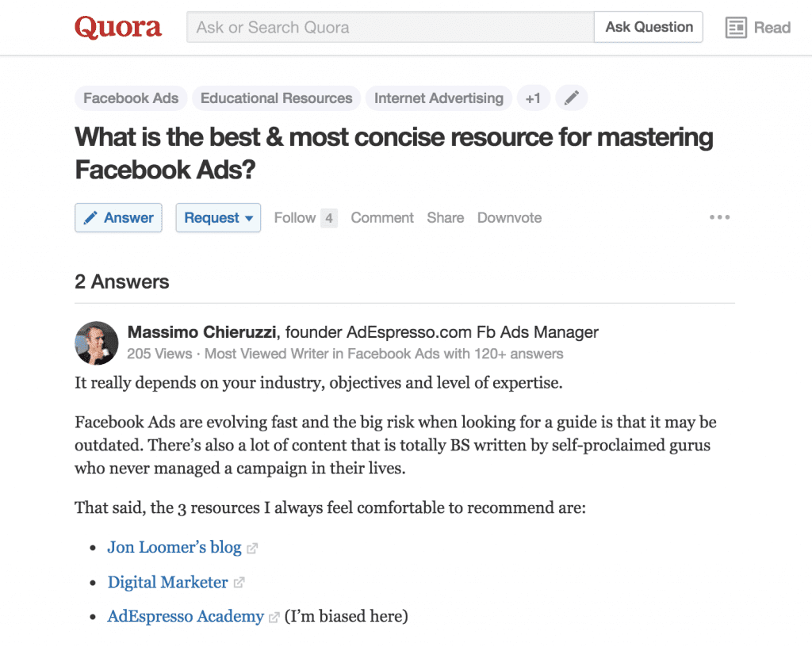Open the Read feed icon
Screen dimensions: 812x647
pyautogui.click(x=736, y=28)
